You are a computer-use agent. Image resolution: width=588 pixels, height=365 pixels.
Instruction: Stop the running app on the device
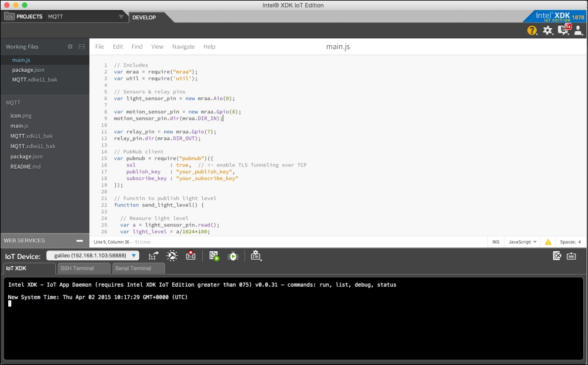pos(191,256)
